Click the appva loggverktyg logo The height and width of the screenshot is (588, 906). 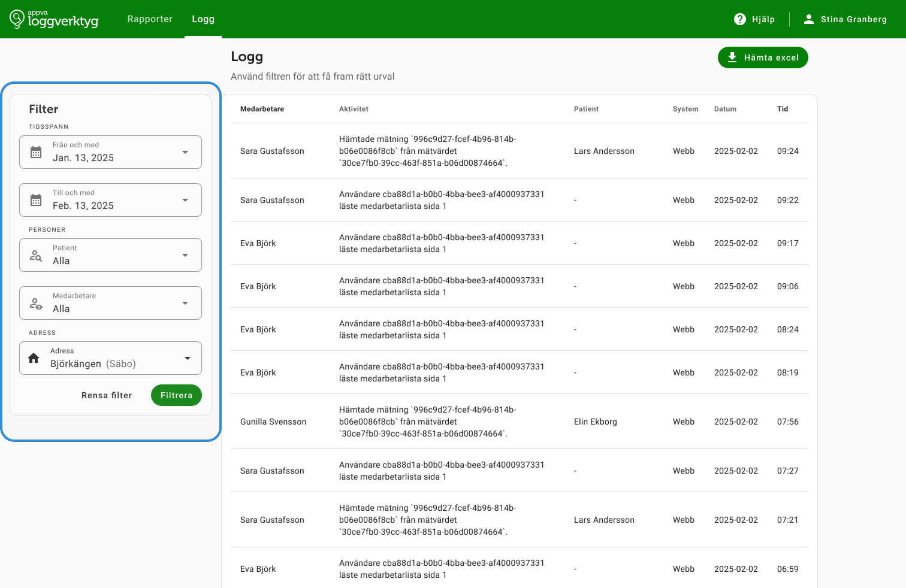coord(54,19)
